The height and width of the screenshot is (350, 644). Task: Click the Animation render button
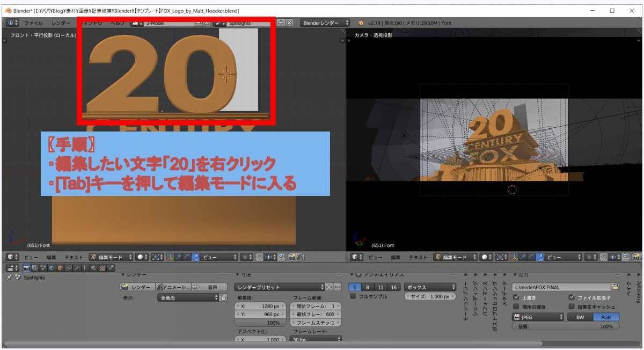click(x=173, y=287)
